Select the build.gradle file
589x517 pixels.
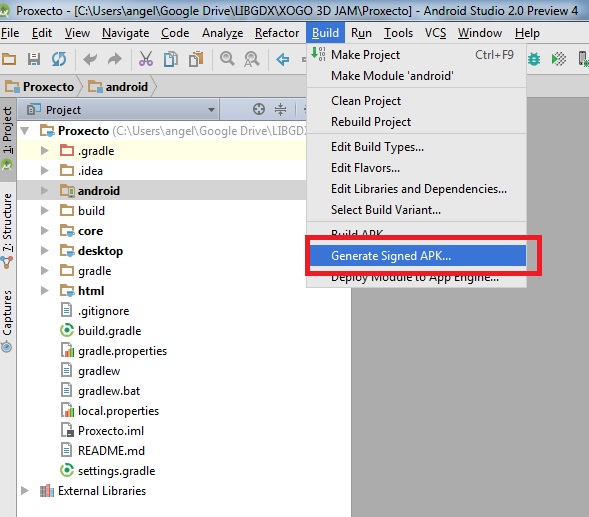coord(101,331)
